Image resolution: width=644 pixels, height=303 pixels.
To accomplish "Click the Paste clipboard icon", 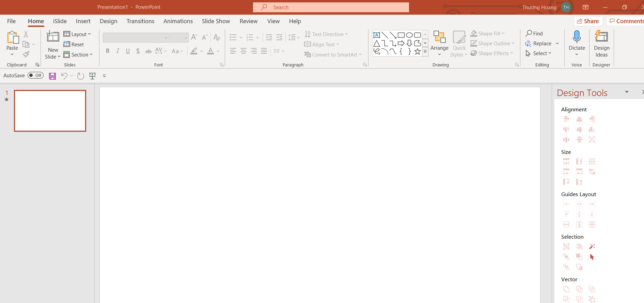I will coord(13,37).
